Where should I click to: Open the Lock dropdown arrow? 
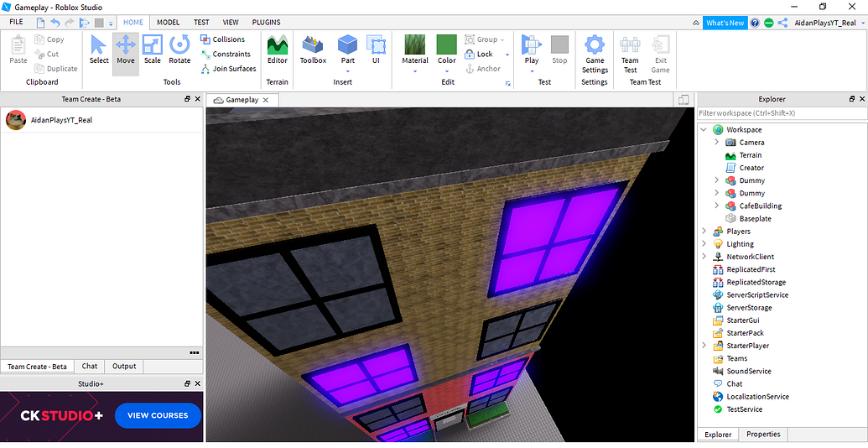click(x=507, y=55)
